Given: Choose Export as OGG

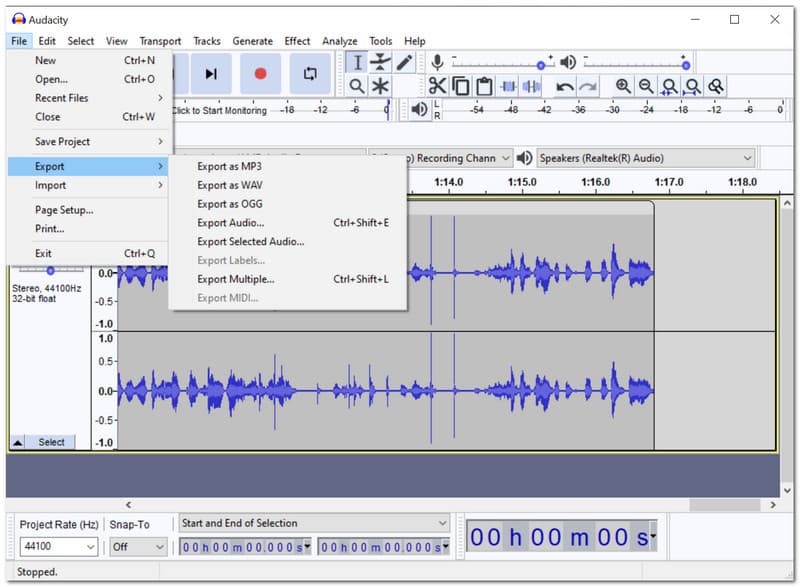Looking at the screenshot, I should pyautogui.click(x=288, y=204).
